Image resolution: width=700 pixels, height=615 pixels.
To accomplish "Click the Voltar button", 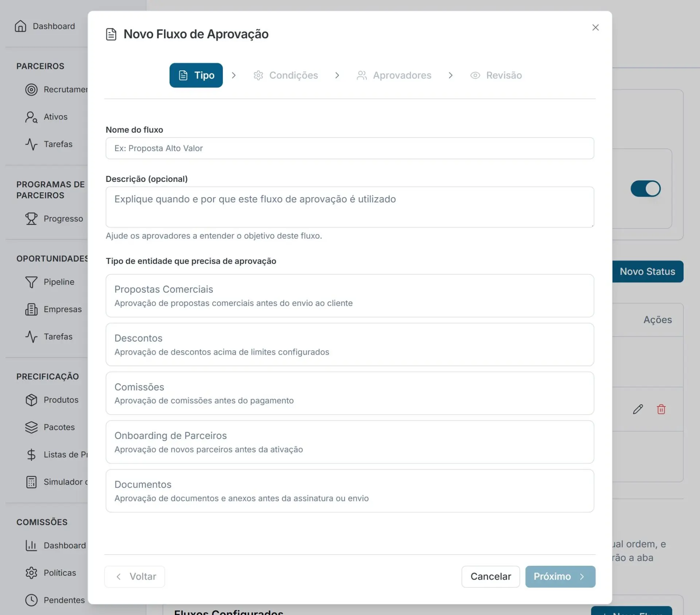I will [x=135, y=577].
